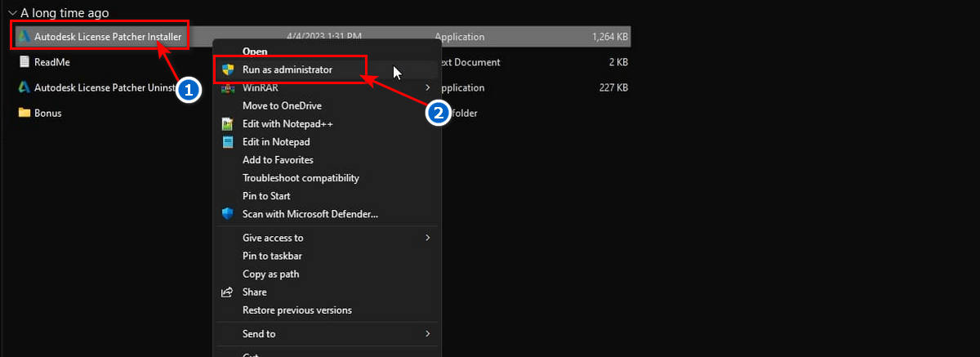Click the Share icon in the context menu

(229, 292)
